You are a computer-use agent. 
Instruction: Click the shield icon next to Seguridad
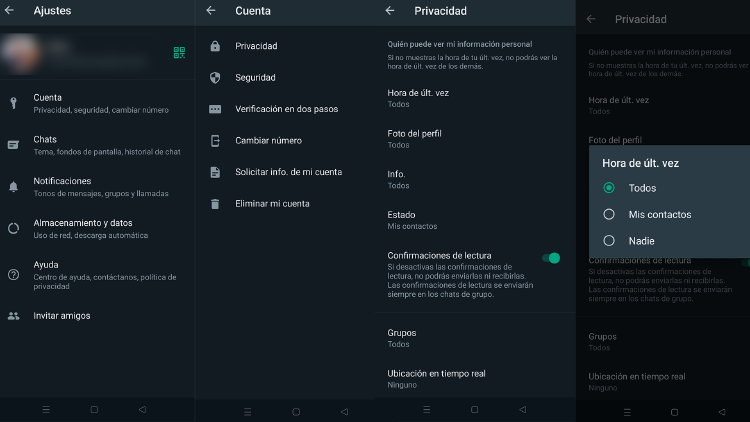215,78
